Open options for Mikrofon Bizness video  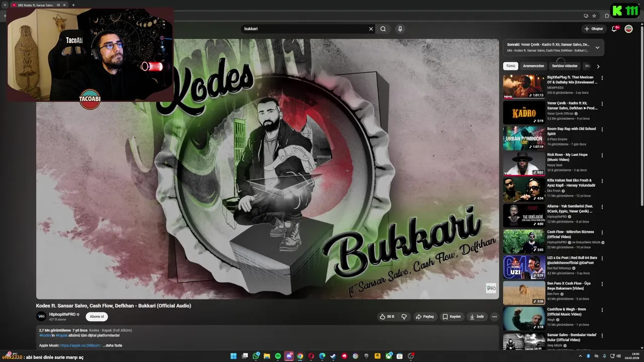point(602,233)
